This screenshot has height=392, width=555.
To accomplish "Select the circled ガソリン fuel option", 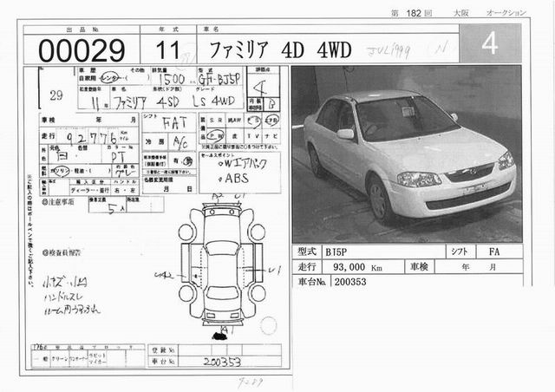I will 59,170.
